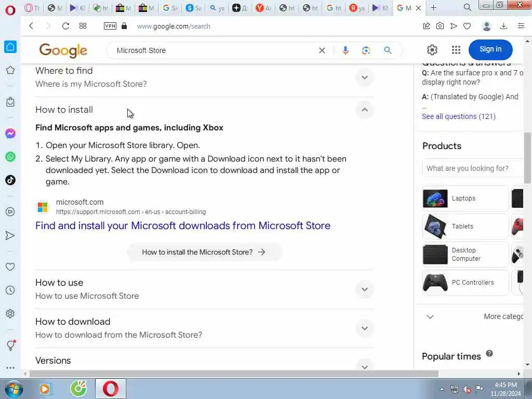
Task: Reload the current page
Action: click(x=65, y=26)
